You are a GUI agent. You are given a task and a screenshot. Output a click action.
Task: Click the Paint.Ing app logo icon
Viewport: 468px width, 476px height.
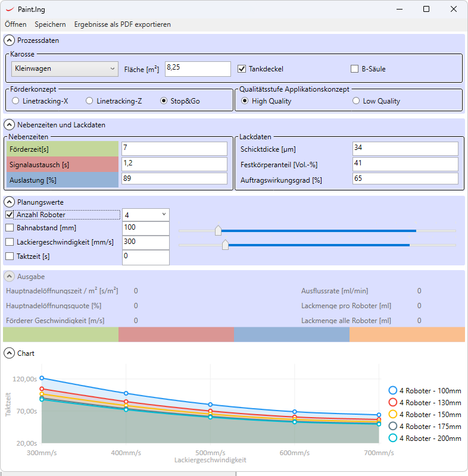pyautogui.click(x=9, y=9)
